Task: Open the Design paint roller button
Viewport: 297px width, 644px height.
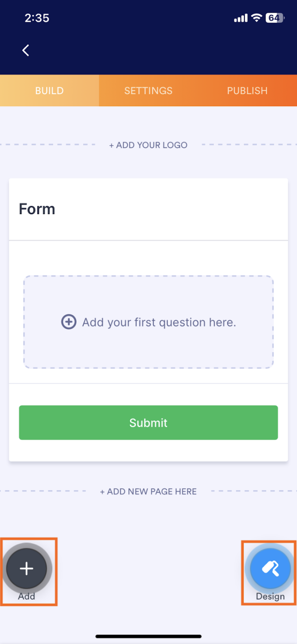Action: pyautogui.click(x=270, y=568)
